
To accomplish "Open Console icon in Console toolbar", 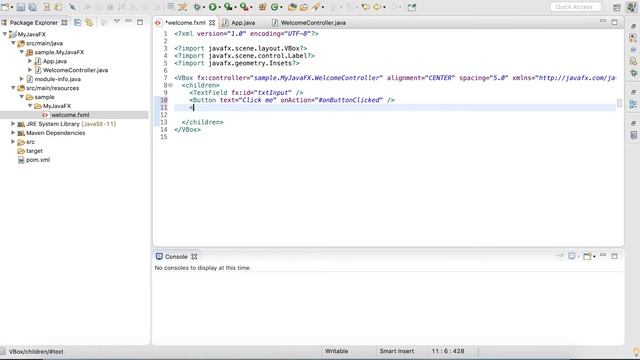I will tap(587, 256).
